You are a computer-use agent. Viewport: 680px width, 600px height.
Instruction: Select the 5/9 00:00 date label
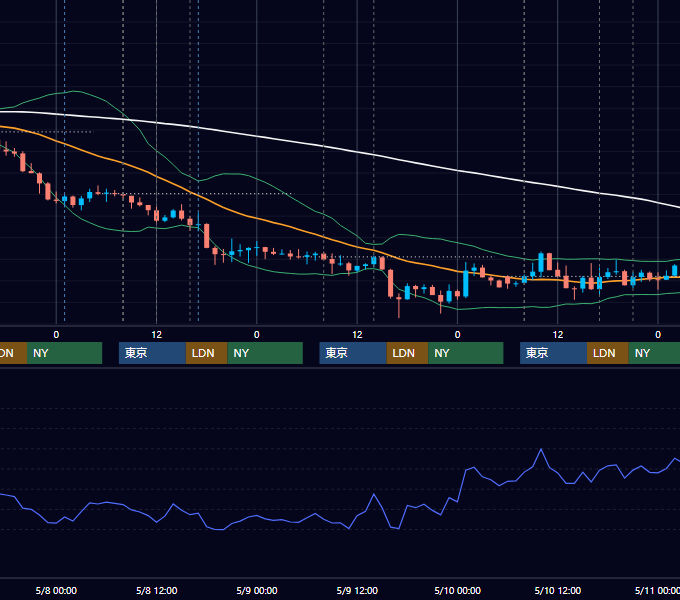[257, 590]
